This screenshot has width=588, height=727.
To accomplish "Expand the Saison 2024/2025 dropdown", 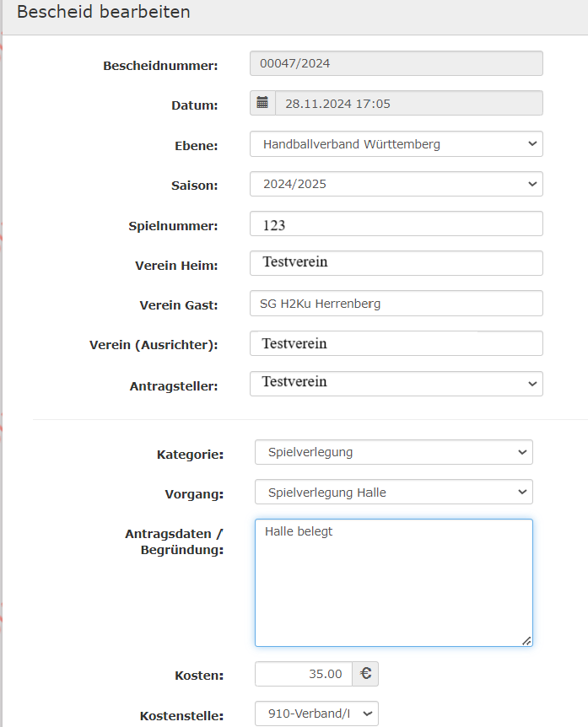I will (x=396, y=184).
